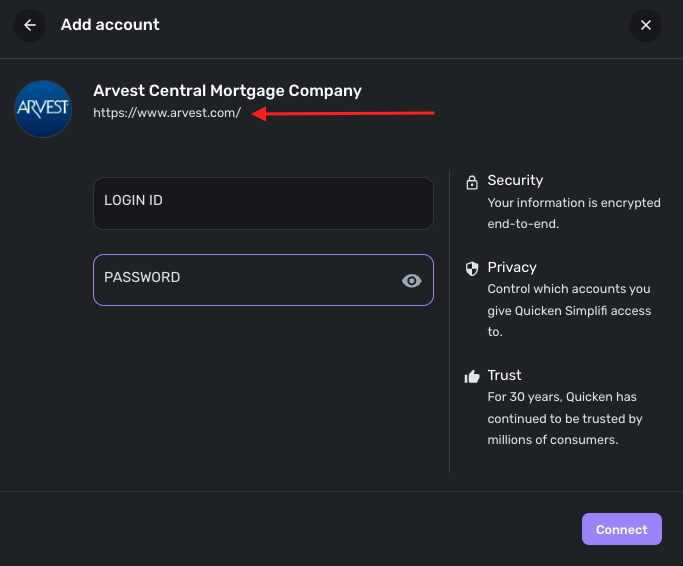Click the Add account header title
Image resolution: width=683 pixels, height=566 pixels.
coord(110,24)
